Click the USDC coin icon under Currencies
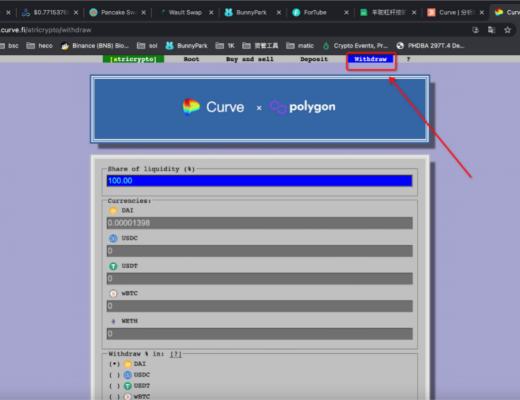This screenshot has height=400, width=520. [113, 238]
